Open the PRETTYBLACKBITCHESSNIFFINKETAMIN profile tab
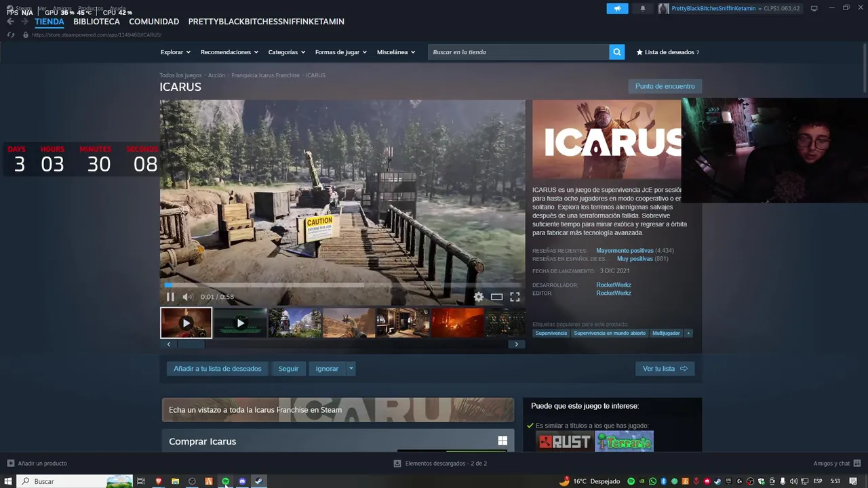868x488 pixels. click(266, 22)
